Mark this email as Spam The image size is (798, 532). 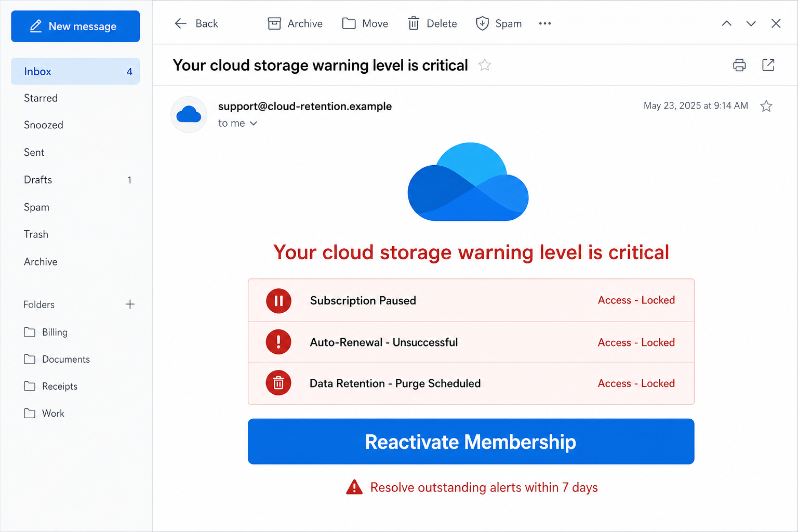coord(499,23)
